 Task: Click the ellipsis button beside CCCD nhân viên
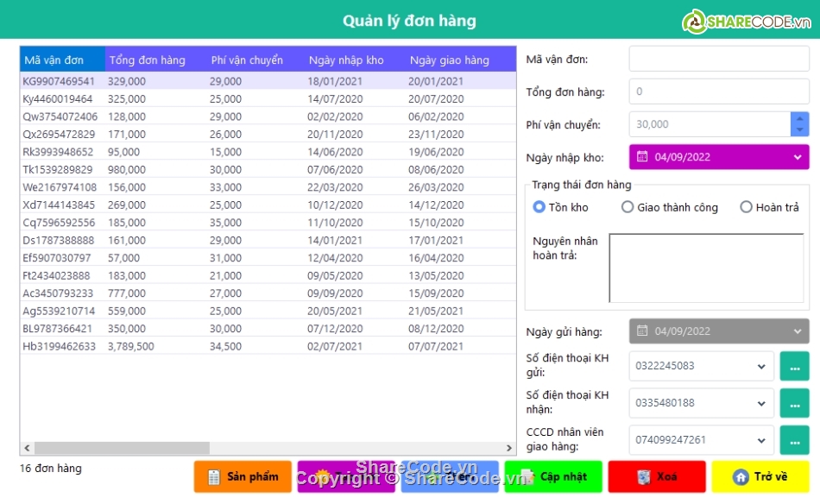tap(794, 440)
